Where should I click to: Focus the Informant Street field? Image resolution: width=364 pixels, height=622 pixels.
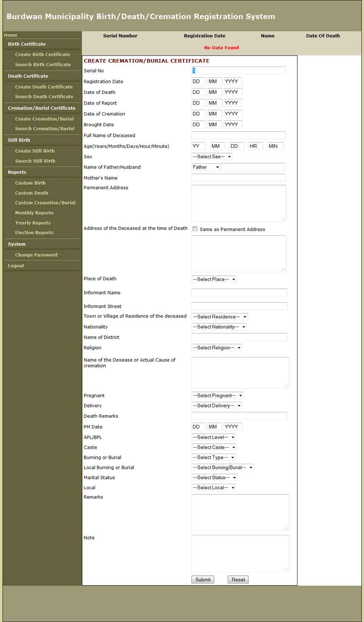[239, 306]
